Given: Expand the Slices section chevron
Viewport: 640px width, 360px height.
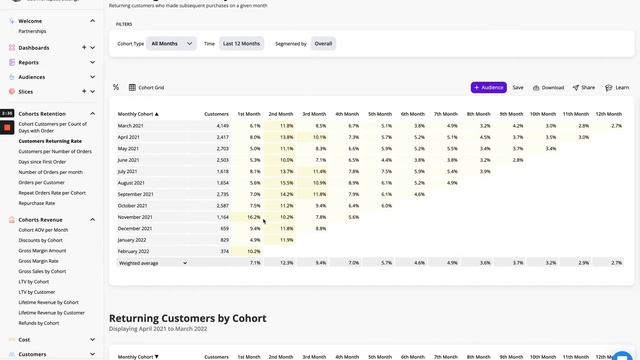Looking at the screenshot, I should [x=93, y=92].
